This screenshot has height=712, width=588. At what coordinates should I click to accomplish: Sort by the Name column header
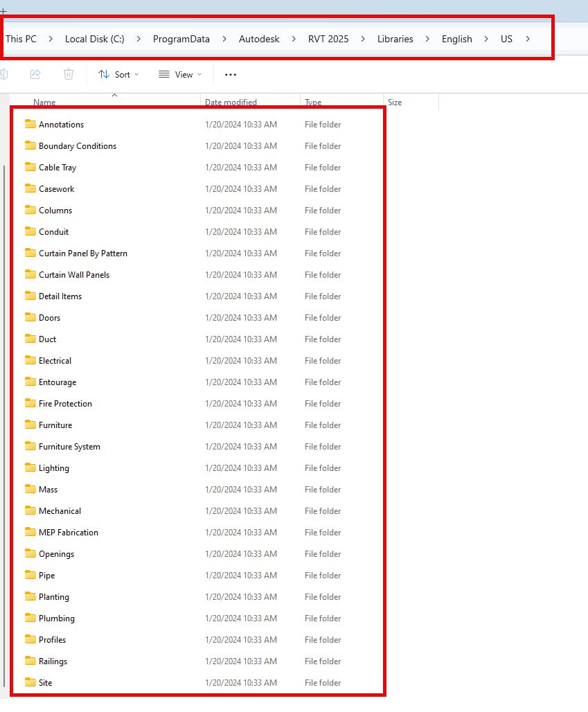click(44, 103)
